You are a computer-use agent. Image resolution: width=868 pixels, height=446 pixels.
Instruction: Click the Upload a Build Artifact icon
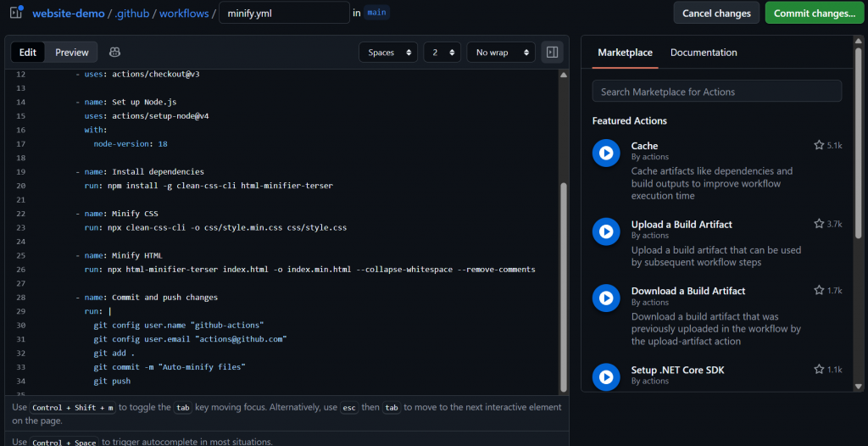click(605, 231)
